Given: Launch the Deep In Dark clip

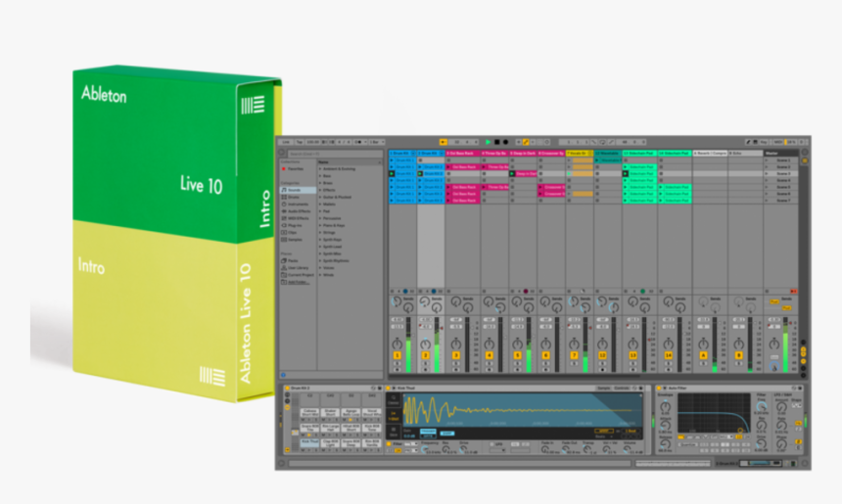Looking at the screenshot, I should coord(512,174).
